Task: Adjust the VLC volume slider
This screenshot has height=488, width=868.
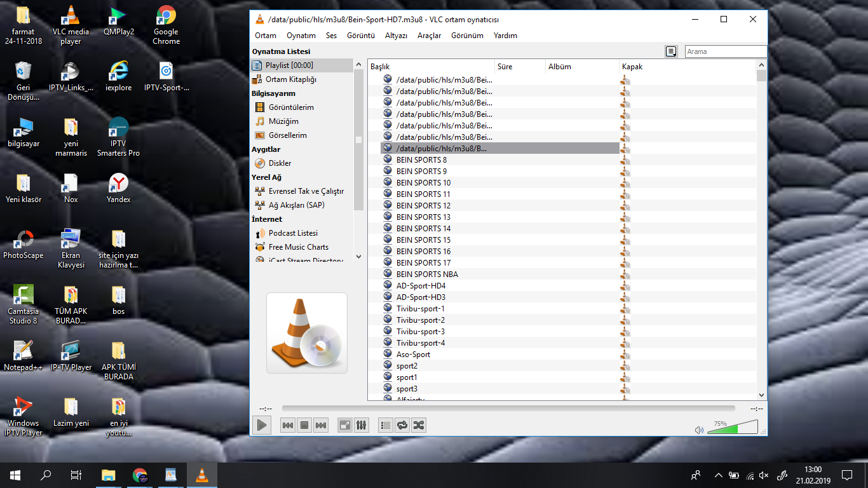Action: [732, 427]
